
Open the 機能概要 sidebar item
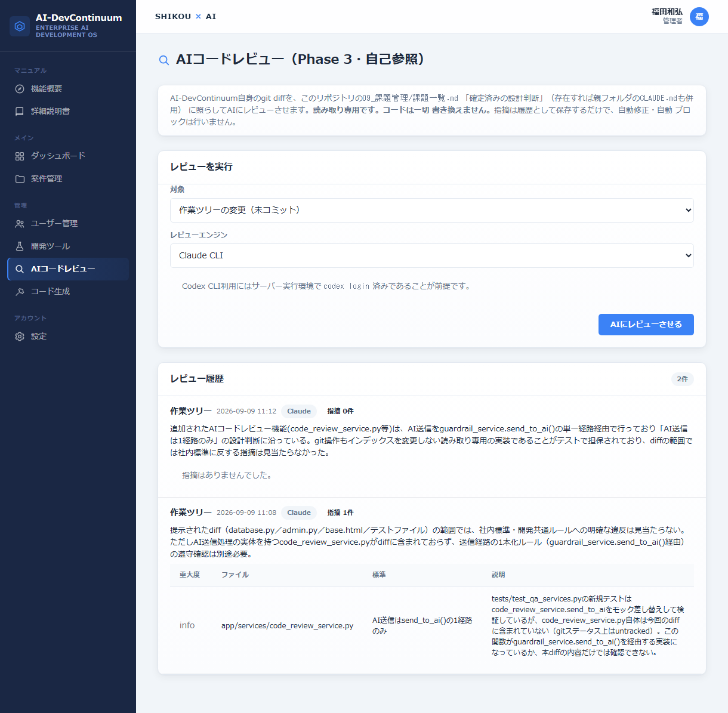click(68, 89)
